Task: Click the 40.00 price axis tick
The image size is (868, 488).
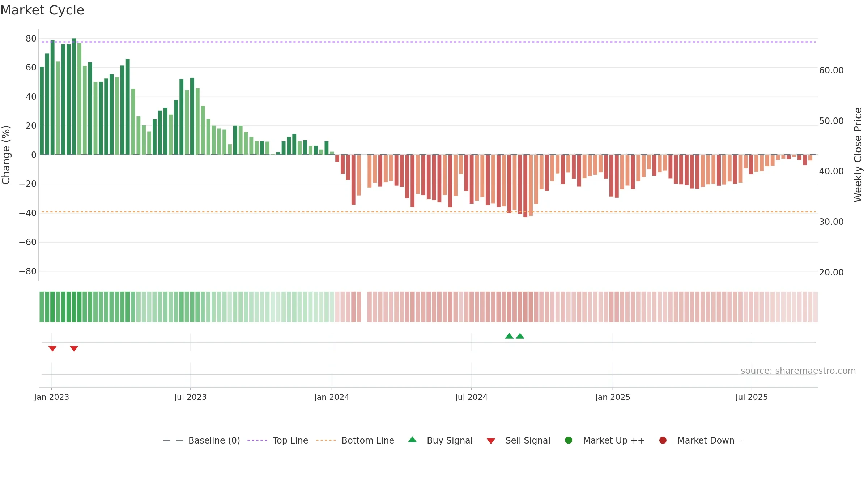Action: 831,171
